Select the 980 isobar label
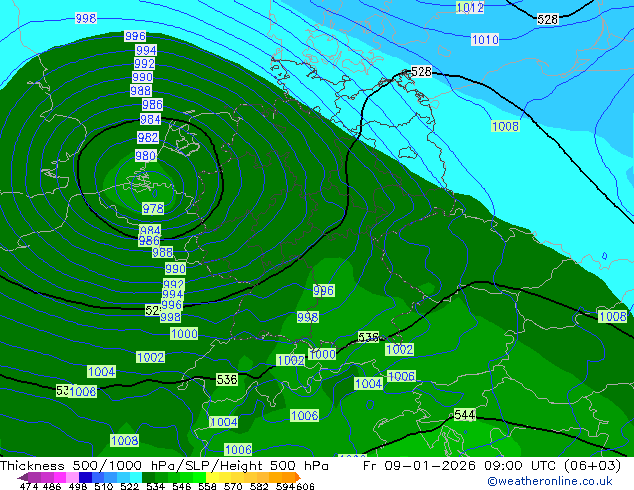Viewport: 634px width, 490px height. pos(146,155)
